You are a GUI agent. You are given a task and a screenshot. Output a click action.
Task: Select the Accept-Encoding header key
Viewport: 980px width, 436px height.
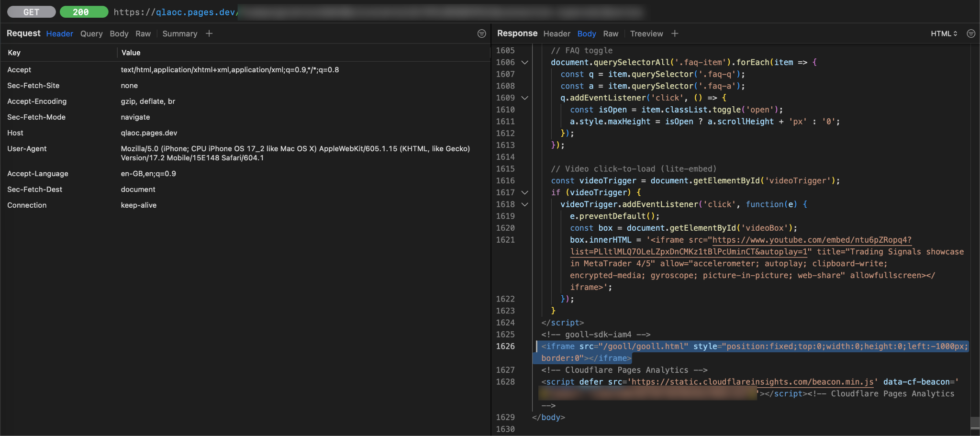click(x=37, y=101)
